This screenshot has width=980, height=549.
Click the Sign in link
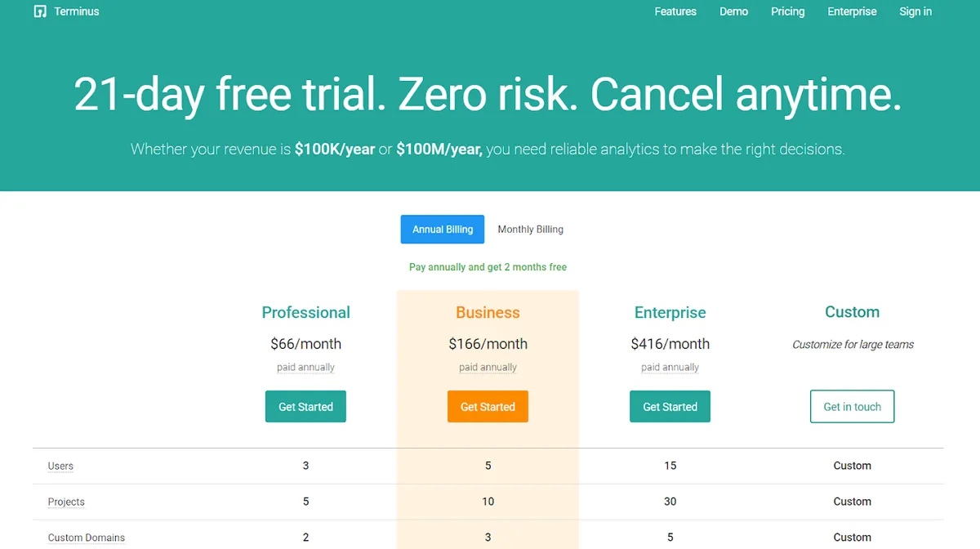(x=915, y=11)
